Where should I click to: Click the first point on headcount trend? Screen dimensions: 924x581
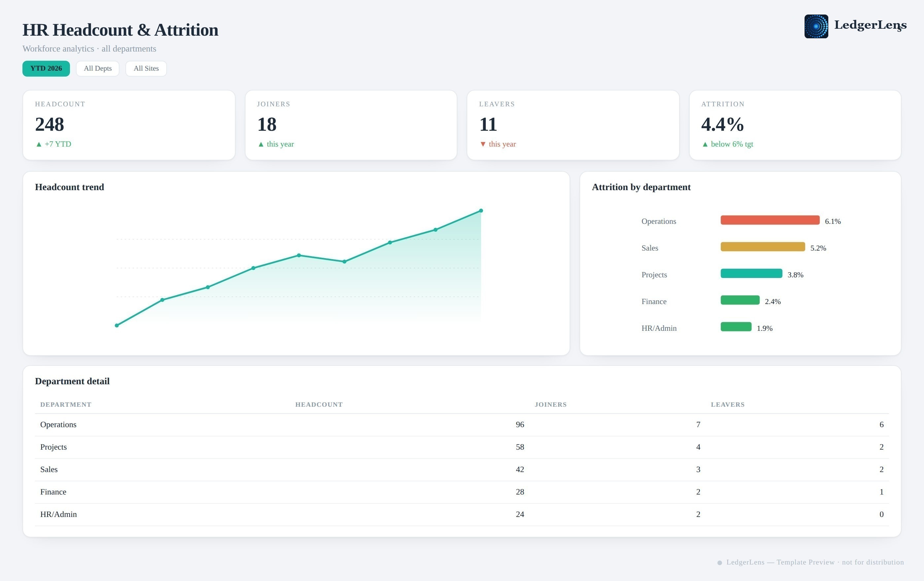pyautogui.click(x=116, y=325)
